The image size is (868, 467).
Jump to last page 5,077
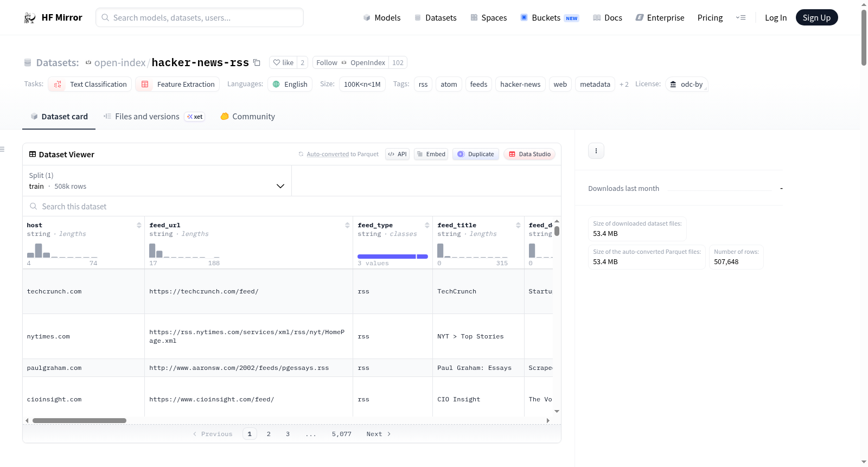tap(342, 434)
